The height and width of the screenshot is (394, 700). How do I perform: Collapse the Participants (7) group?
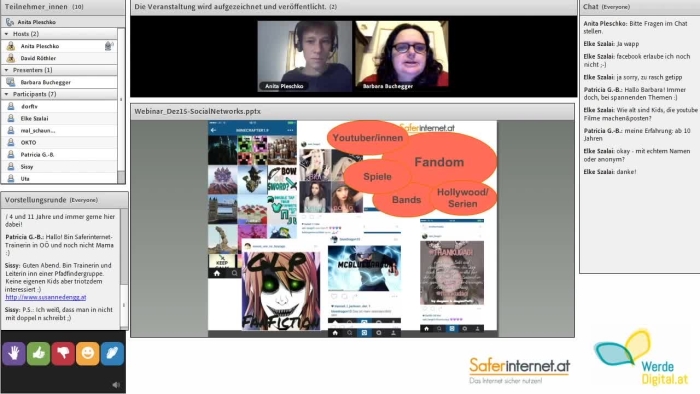point(6,94)
